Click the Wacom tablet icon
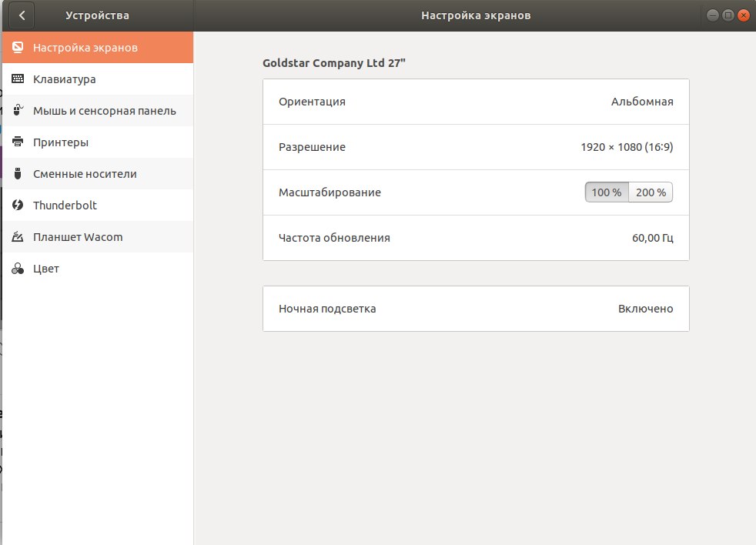The image size is (756, 545). click(18, 237)
